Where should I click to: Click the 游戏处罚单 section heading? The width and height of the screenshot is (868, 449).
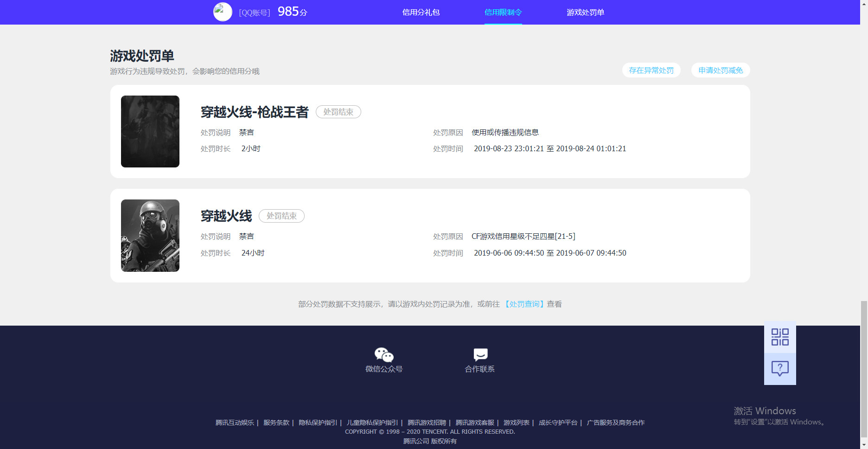point(142,56)
